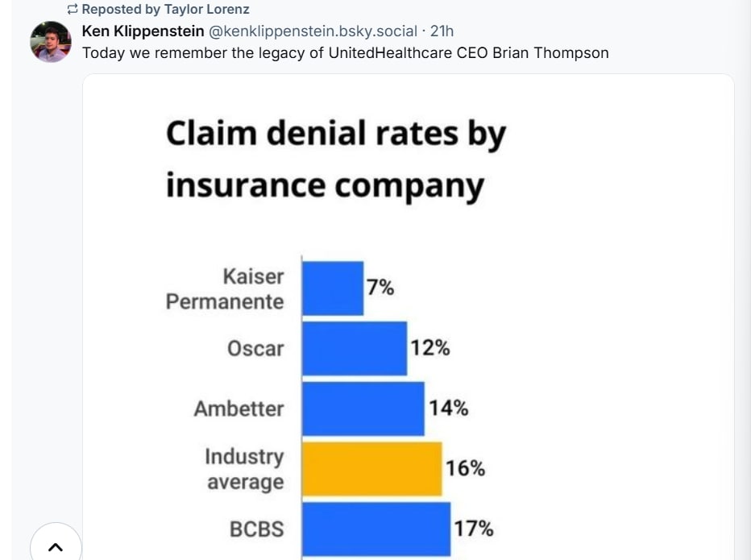Click the Oscar 12% bar in chart
The width and height of the screenshot is (751, 560).
click(x=355, y=348)
